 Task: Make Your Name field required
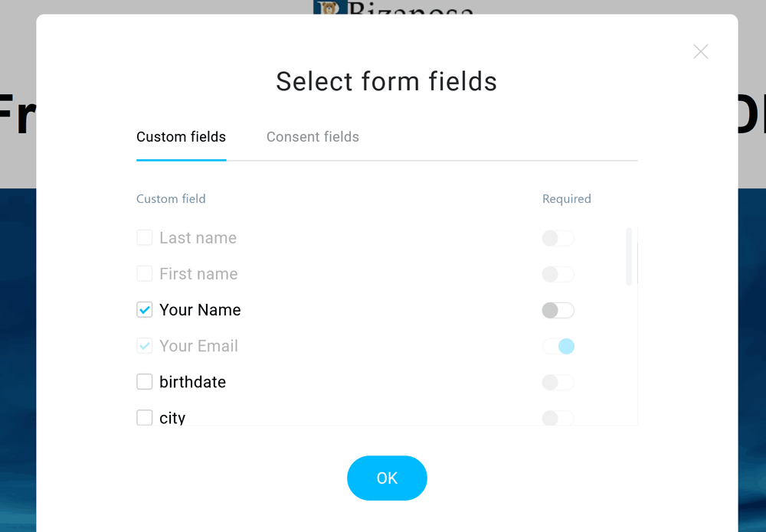[558, 310]
